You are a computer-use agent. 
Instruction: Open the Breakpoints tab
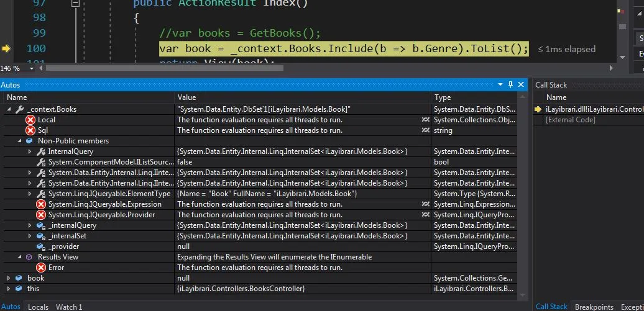click(594, 307)
